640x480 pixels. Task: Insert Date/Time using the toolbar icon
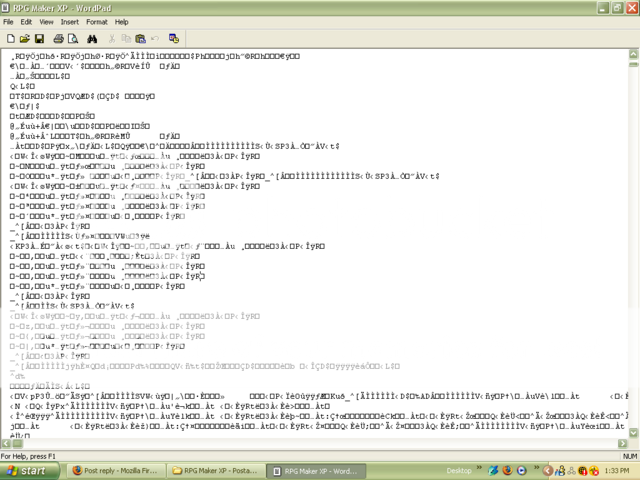coord(173,37)
